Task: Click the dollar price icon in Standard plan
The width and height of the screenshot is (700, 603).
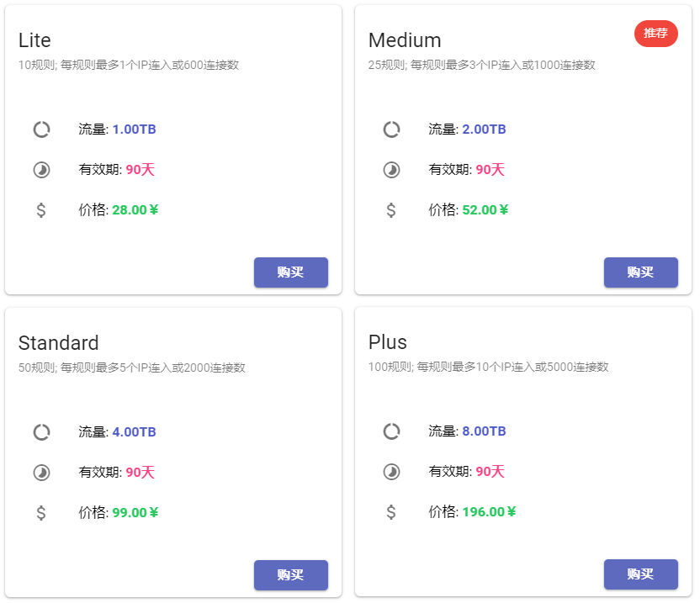Action: [x=41, y=512]
